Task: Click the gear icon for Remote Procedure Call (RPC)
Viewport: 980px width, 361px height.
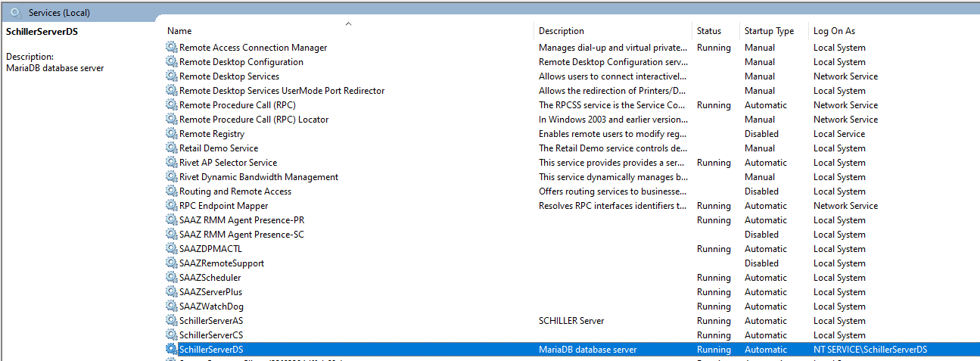Action: pos(172,105)
